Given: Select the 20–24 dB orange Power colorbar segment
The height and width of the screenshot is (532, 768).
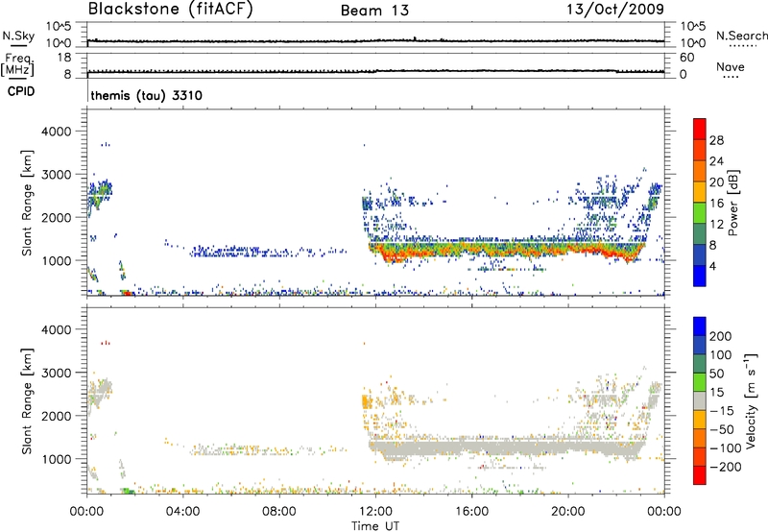Looking at the screenshot, I should (700, 171).
